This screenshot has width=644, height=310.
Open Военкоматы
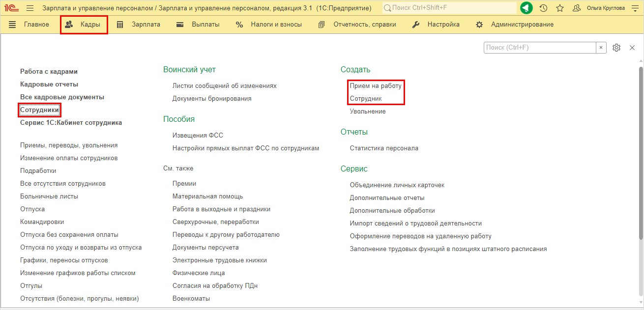pos(191,299)
